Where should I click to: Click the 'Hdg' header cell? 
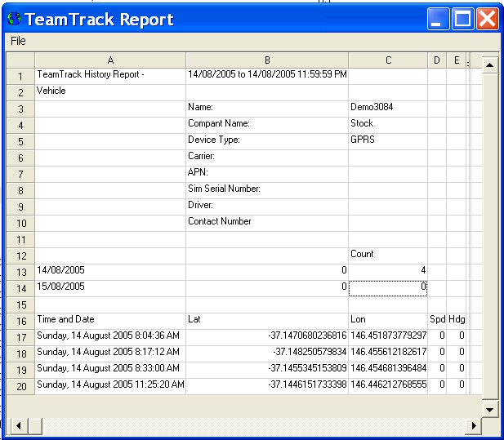(457, 321)
